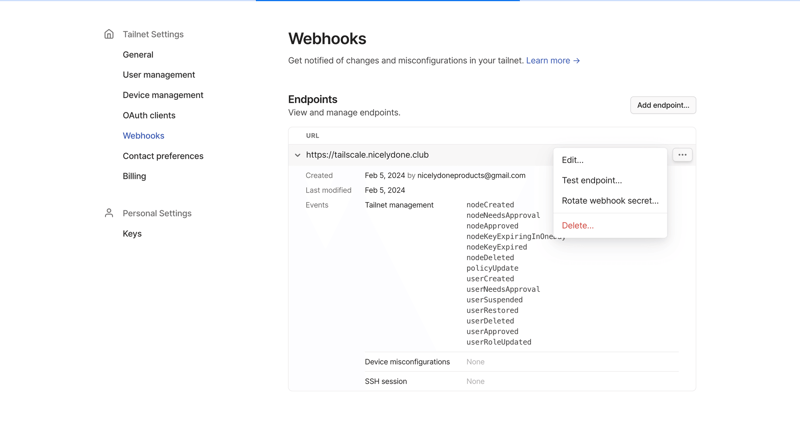Click the nodeApproved event name
This screenshot has height=442, width=800.
(x=492, y=226)
